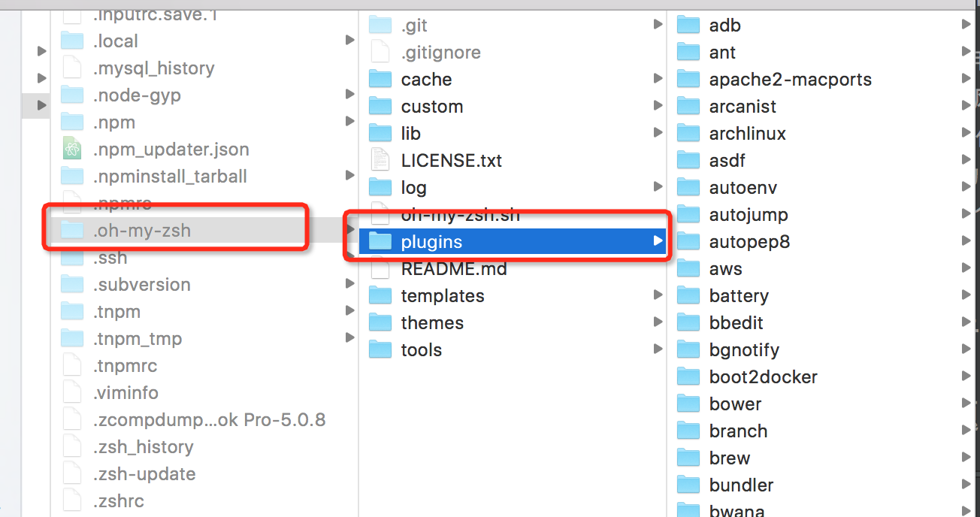Click the boot2docker folder icon
Viewport: 980px width, 517px height.
tap(688, 377)
